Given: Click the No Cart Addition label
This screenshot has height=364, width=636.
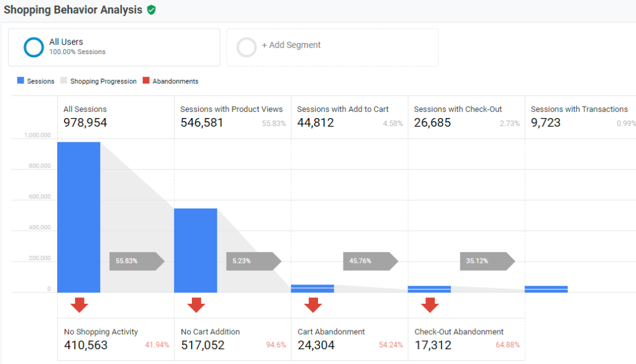Looking at the screenshot, I should [210, 332].
